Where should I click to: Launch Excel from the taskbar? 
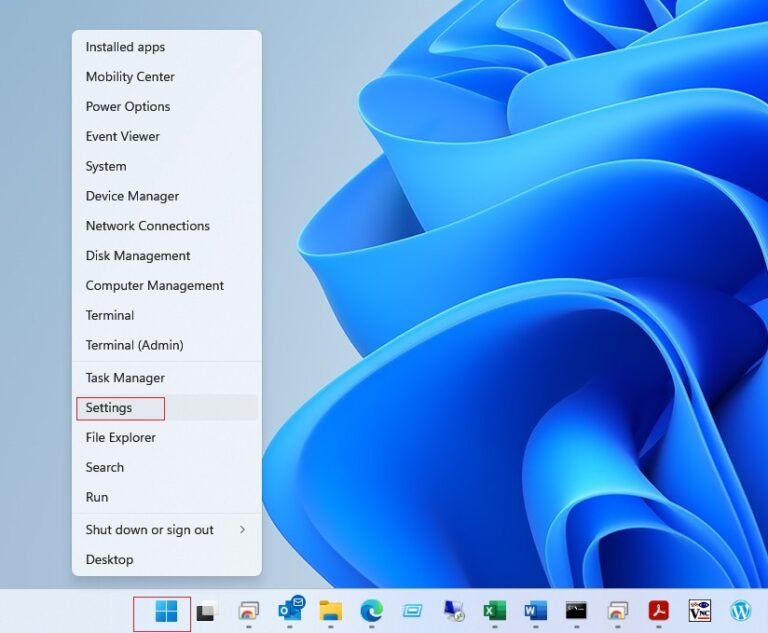[x=495, y=611]
